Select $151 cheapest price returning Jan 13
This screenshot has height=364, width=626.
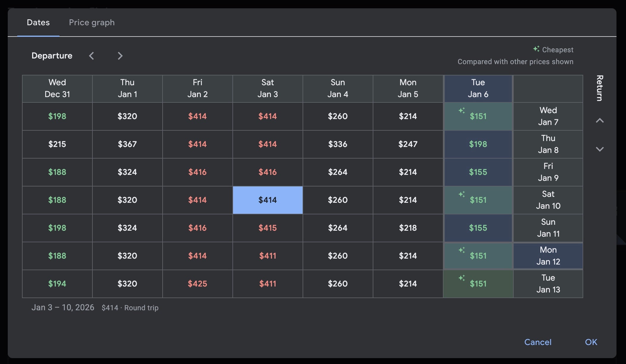pos(478,284)
